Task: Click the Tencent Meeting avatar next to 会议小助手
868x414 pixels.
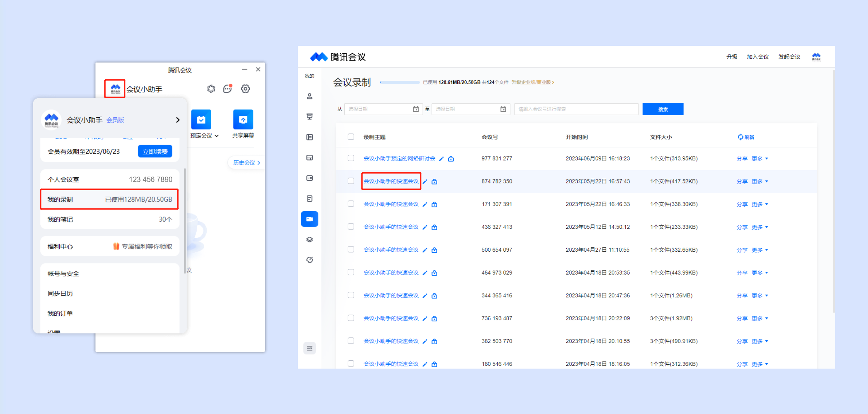Action: click(115, 89)
